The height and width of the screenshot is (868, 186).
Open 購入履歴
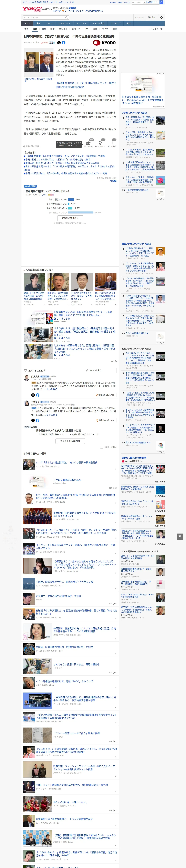(x=152, y=18)
